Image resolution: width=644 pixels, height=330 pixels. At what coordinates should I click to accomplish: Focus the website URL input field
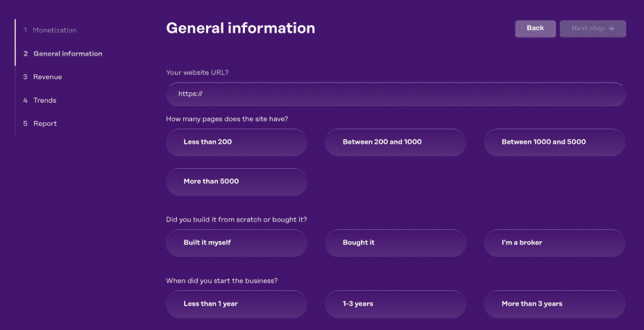(396, 94)
